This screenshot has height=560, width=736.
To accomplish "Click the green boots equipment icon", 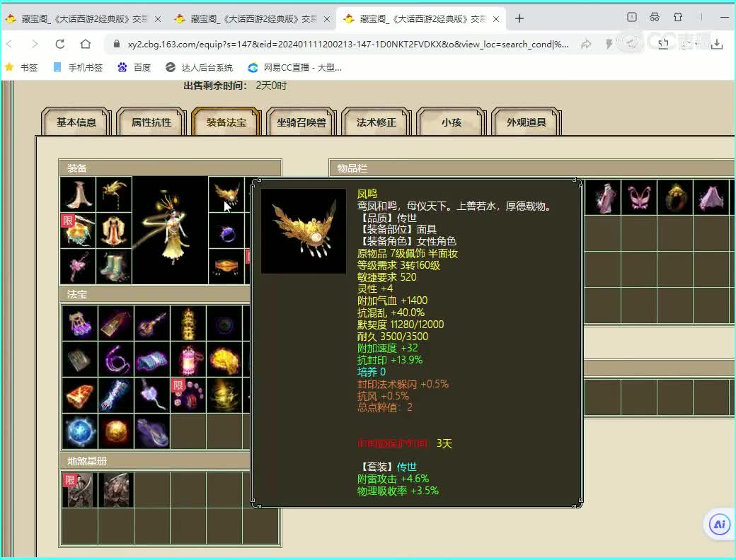I will [114, 267].
